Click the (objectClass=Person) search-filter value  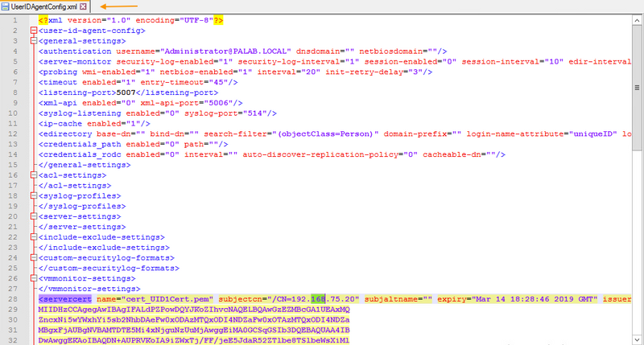[x=326, y=133]
